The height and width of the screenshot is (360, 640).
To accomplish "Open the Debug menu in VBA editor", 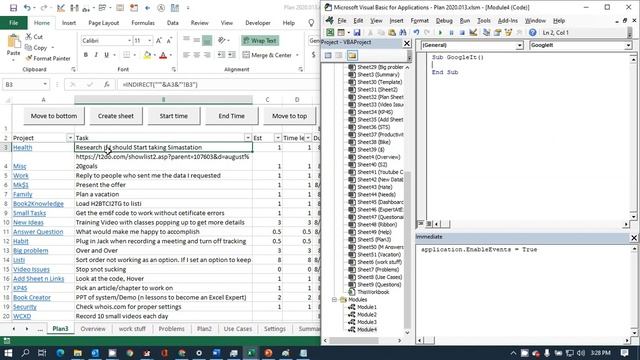I will coord(444,20).
